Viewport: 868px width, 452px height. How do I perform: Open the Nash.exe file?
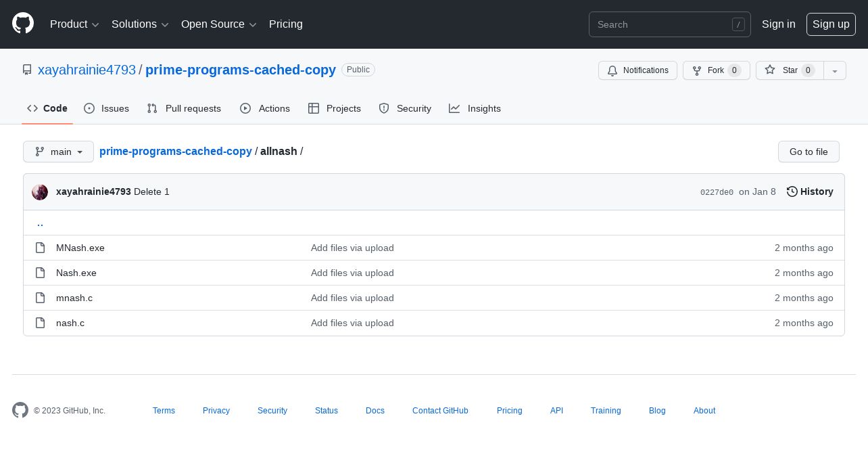[76, 273]
